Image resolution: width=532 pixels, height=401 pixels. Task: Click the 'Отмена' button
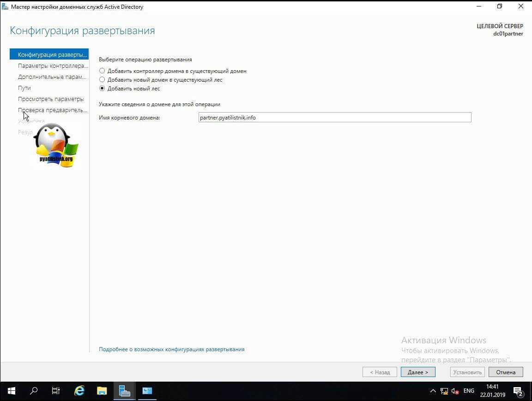pos(506,372)
